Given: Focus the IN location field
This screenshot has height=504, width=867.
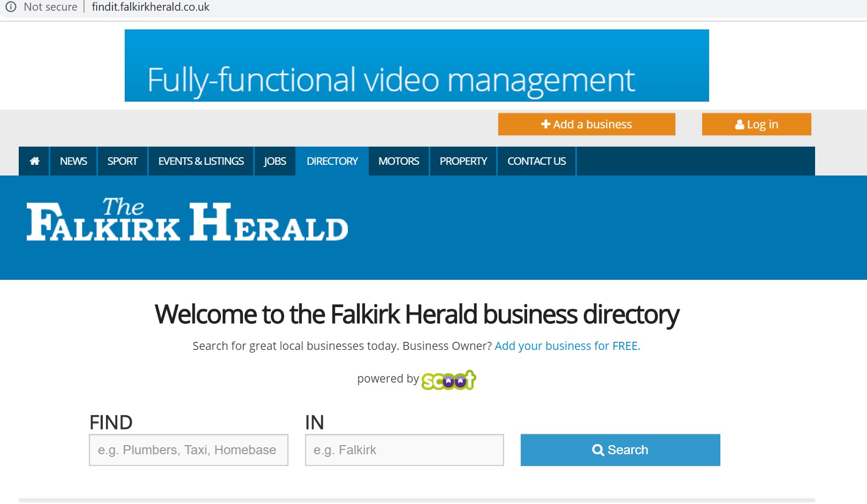Looking at the screenshot, I should [x=405, y=450].
